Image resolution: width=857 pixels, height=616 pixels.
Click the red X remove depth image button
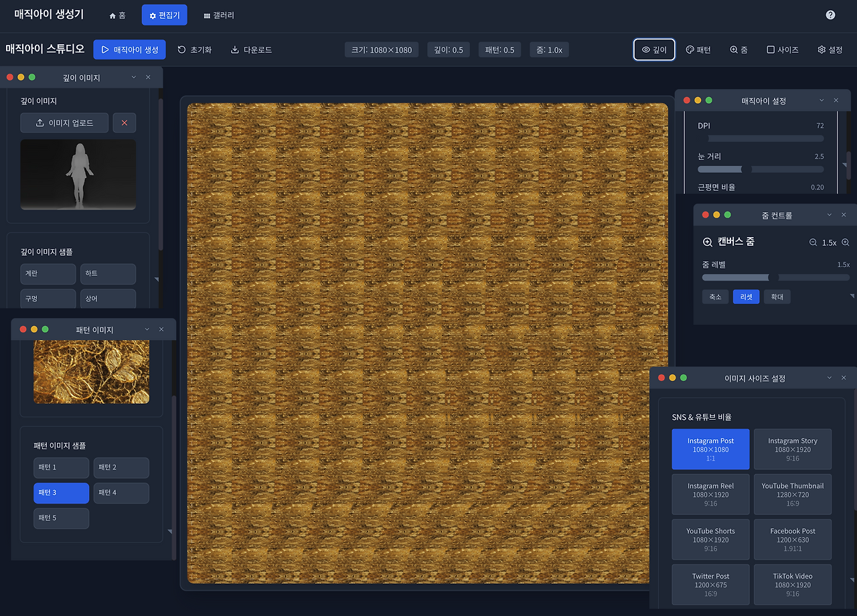[x=124, y=123]
